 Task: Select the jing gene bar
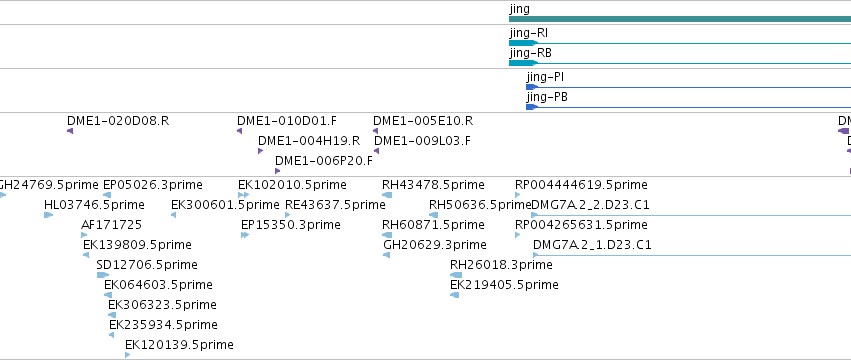[x=679, y=19]
